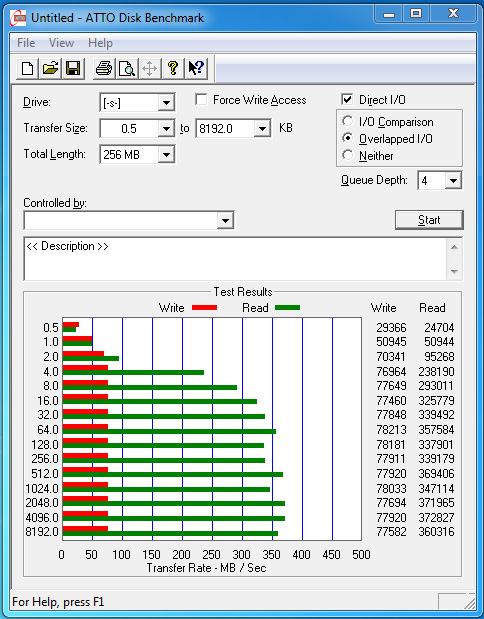Open the View menu
484x619 pixels.
[61, 43]
